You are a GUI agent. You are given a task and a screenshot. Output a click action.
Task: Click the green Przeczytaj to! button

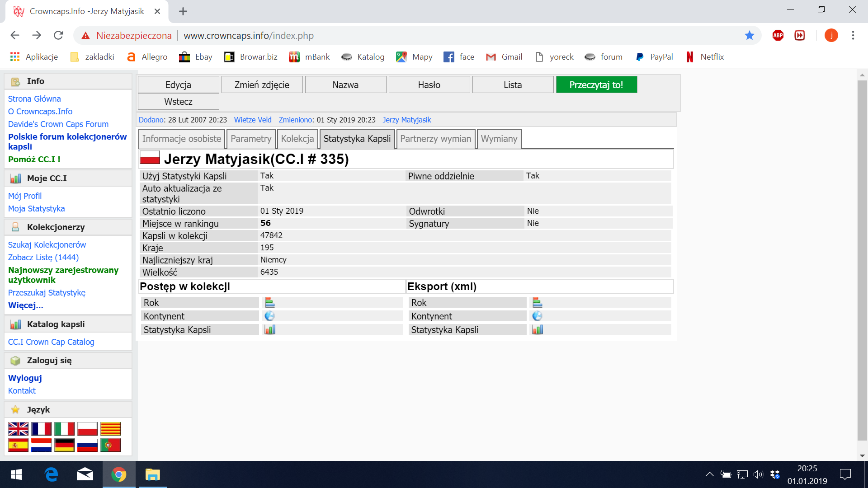point(596,84)
